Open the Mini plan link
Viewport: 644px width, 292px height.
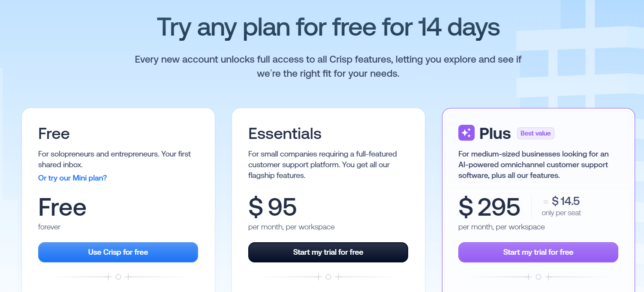tap(72, 178)
